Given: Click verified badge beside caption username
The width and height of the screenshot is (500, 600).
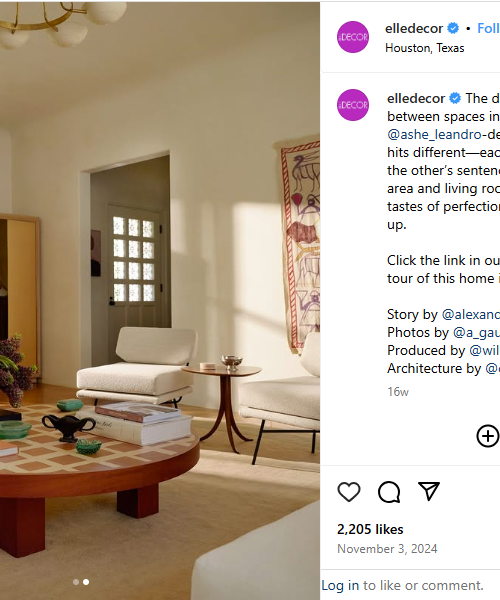Looking at the screenshot, I should tap(455, 98).
